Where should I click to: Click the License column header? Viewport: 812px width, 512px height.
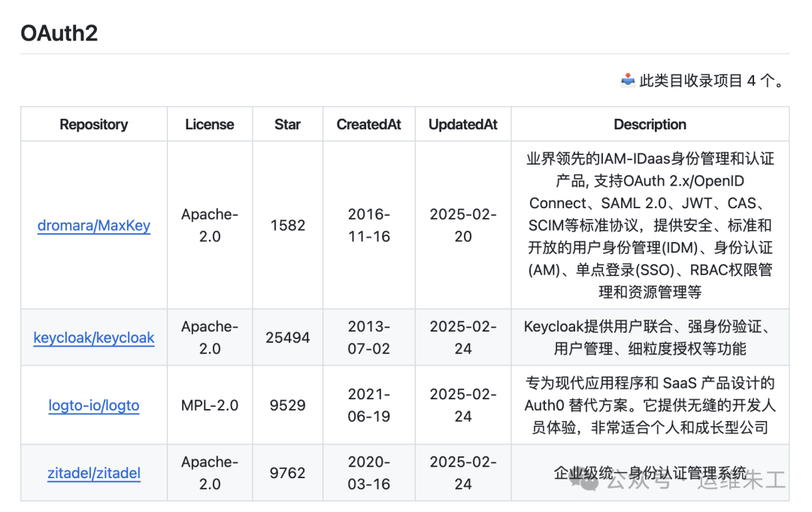point(210,124)
